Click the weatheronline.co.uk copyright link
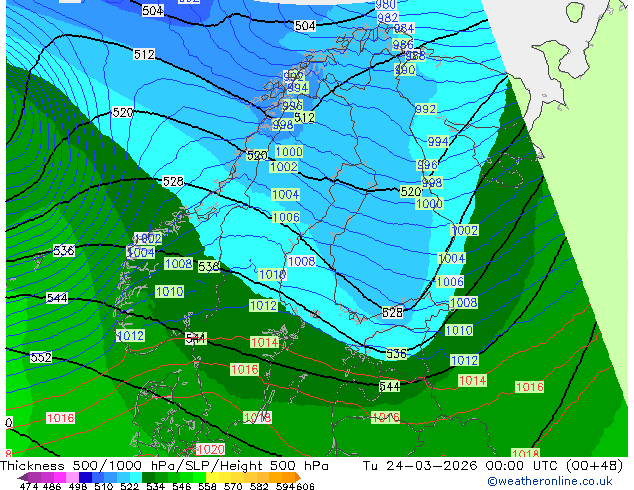 [550, 481]
